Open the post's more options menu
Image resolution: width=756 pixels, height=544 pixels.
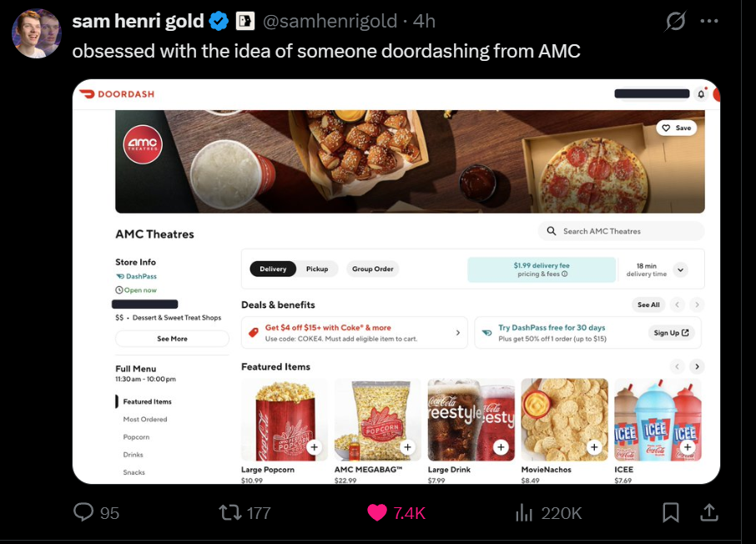click(x=709, y=21)
